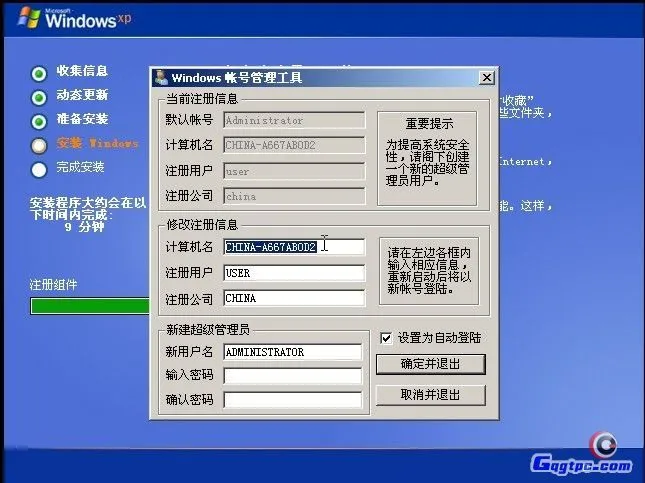Click the editable 计算机名 field under 修改注册信息
Image resolution: width=645 pixels, height=483 pixels.
[294, 247]
